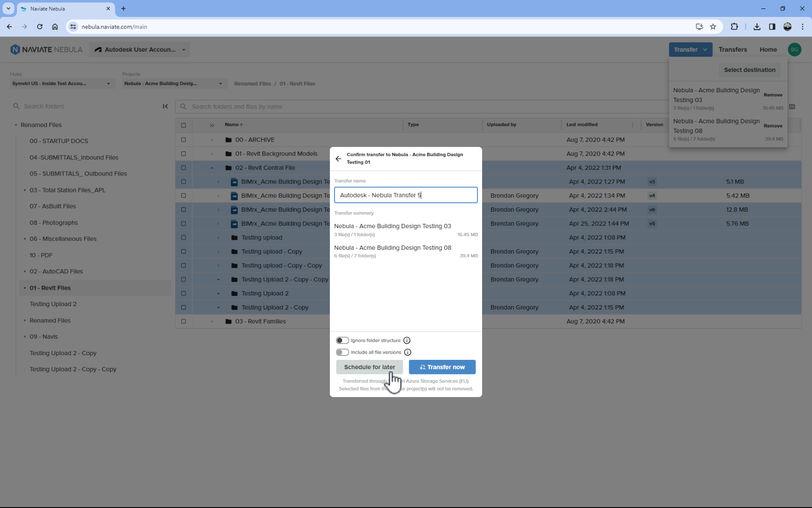The image size is (812, 508).
Task: Click column layout icon beside search bar
Action: pos(792,107)
